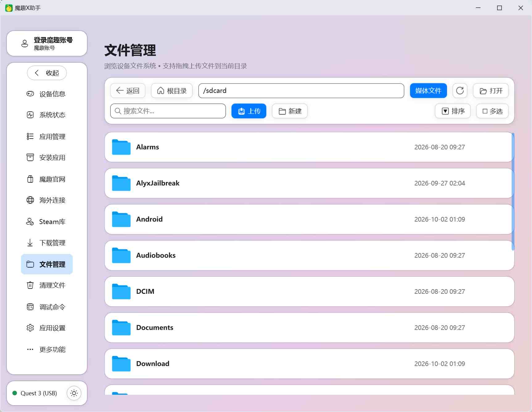
Task: Click the 魔趣X助手 app icon in title bar
Action: 9,8
